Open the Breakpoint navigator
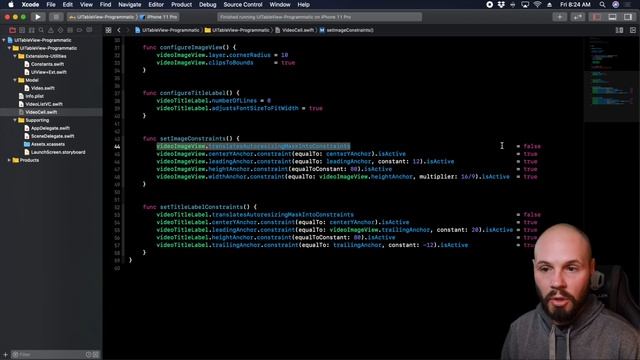The image size is (640, 360). (x=80, y=30)
